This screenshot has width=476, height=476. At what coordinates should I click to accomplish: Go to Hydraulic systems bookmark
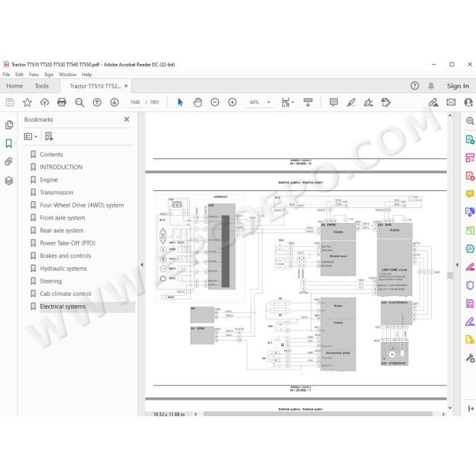pyautogui.click(x=63, y=269)
